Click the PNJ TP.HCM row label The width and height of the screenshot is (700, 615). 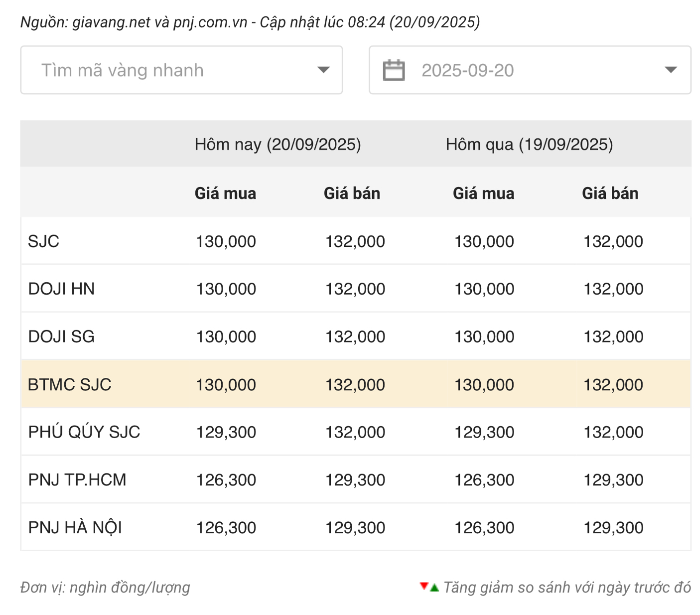pyautogui.click(x=77, y=480)
